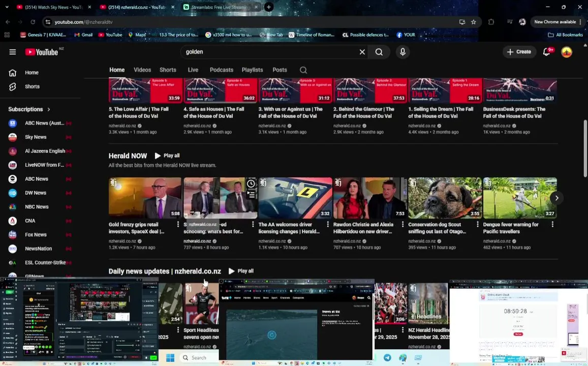Switch to the Shorts channel tab

coord(168,70)
